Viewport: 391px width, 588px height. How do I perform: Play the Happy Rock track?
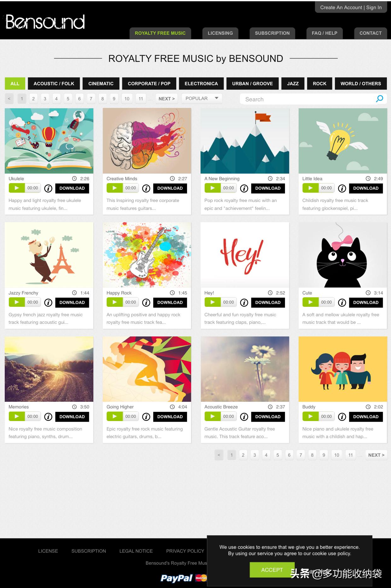(x=115, y=302)
